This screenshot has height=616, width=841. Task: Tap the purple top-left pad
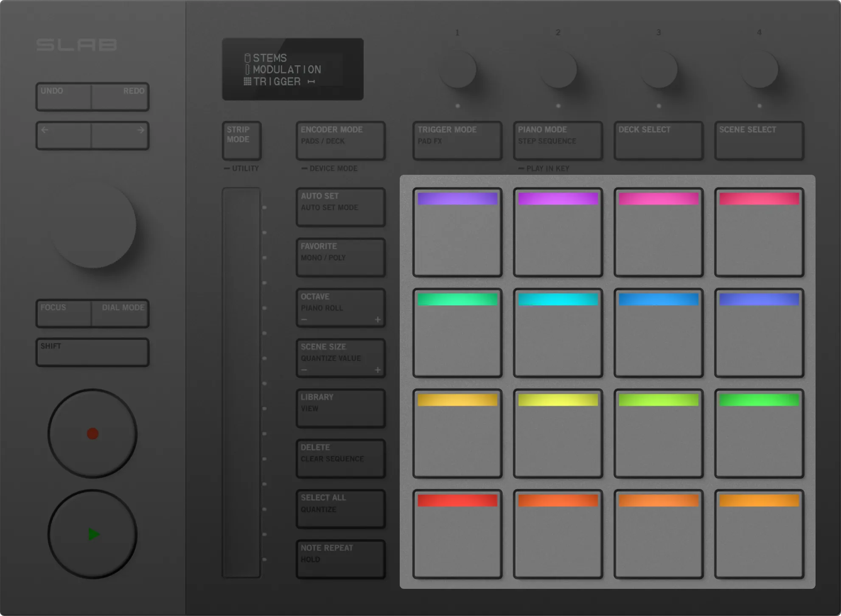coord(457,232)
